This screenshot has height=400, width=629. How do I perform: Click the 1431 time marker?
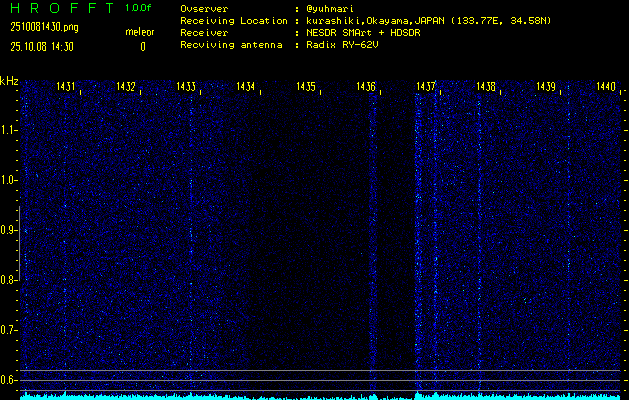(x=65, y=86)
